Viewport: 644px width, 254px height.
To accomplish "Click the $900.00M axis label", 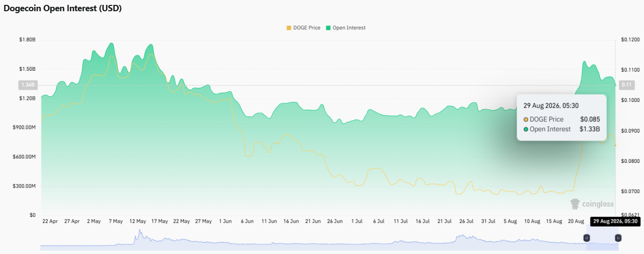I will [x=24, y=127].
